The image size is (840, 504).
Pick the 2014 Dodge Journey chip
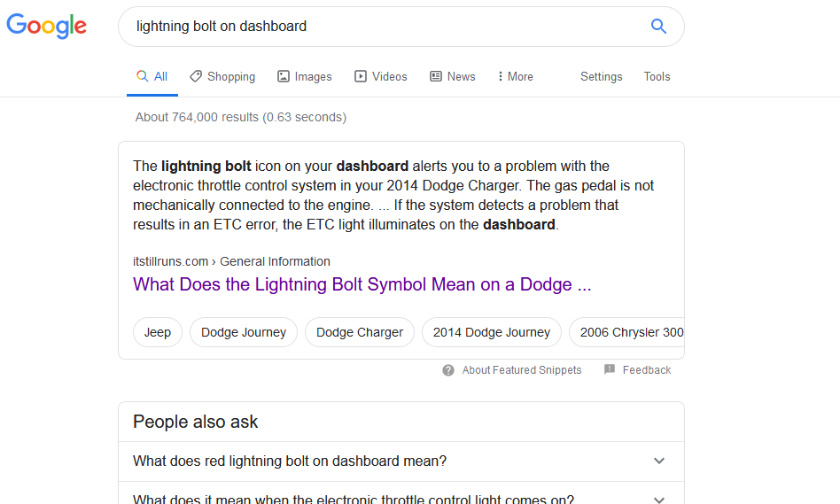(492, 332)
